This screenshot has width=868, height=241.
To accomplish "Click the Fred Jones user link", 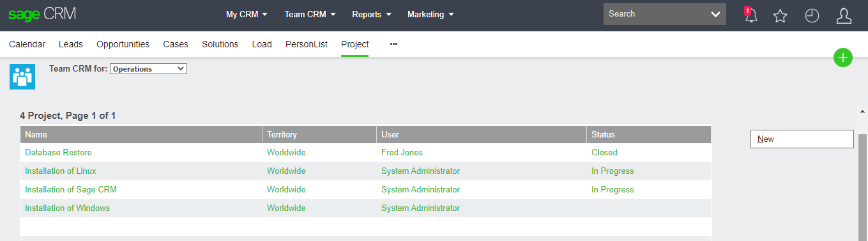I will (x=402, y=152).
